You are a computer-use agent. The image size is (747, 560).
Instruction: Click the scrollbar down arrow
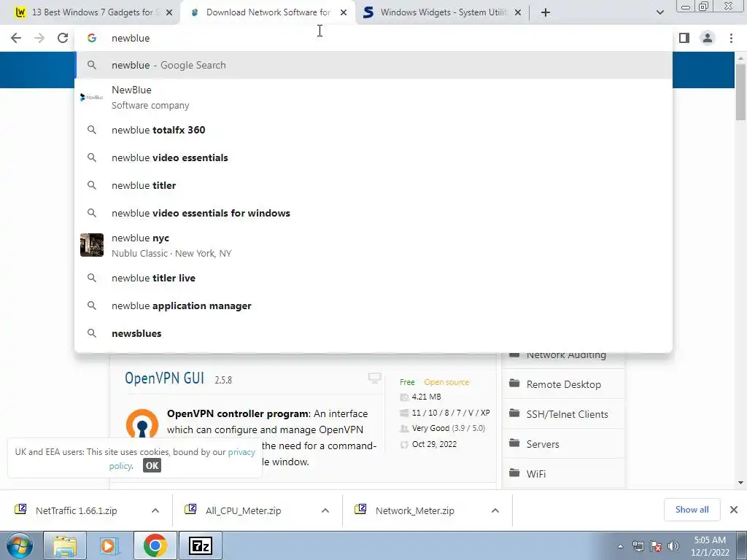point(740,483)
